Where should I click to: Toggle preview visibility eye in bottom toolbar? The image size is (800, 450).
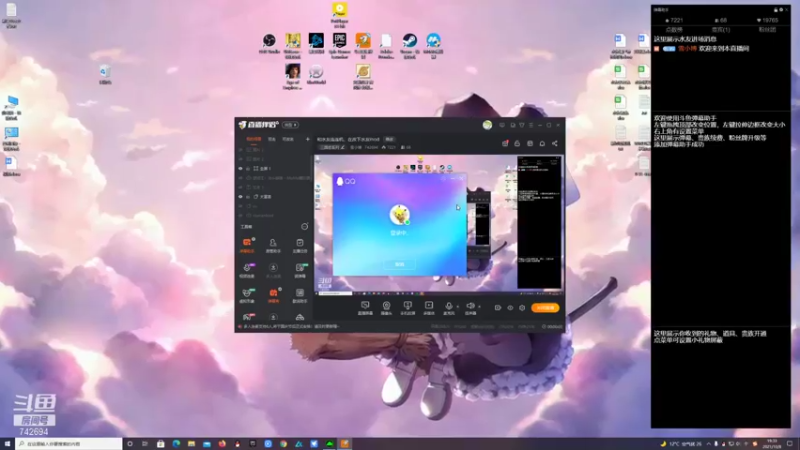pyautogui.click(x=510, y=308)
